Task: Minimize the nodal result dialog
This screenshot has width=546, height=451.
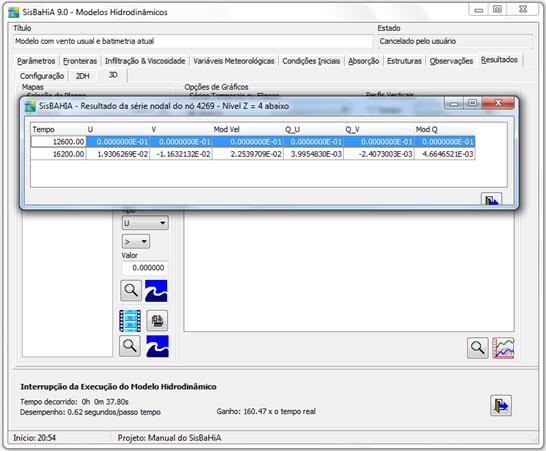Action: click(x=454, y=103)
